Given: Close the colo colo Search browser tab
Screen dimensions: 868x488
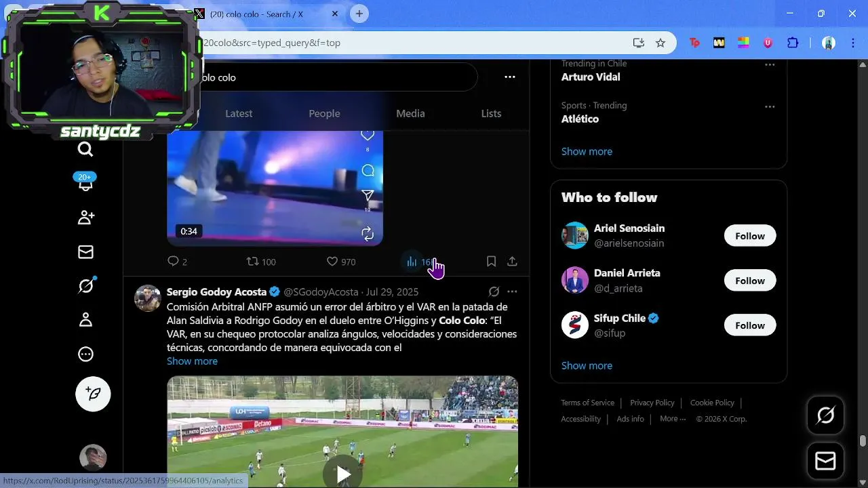Looking at the screenshot, I should coord(335,14).
